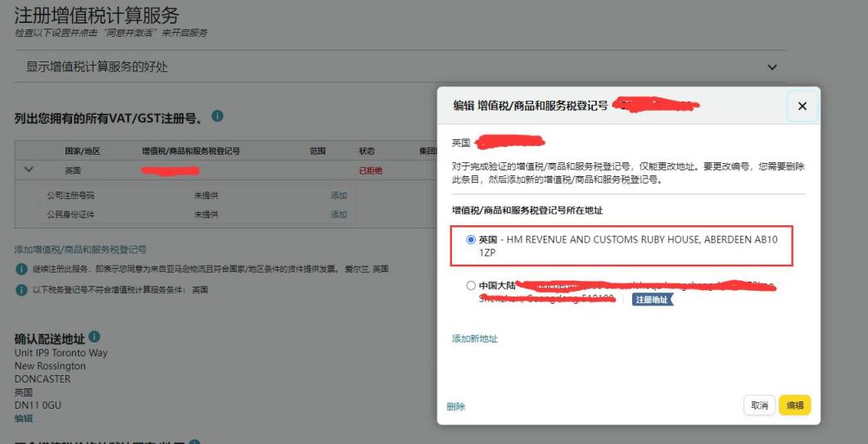The height and width of the screenshot is (444, 868).
Task: Click info icon beside 确认配送地址
Action: tap(95, 337)
